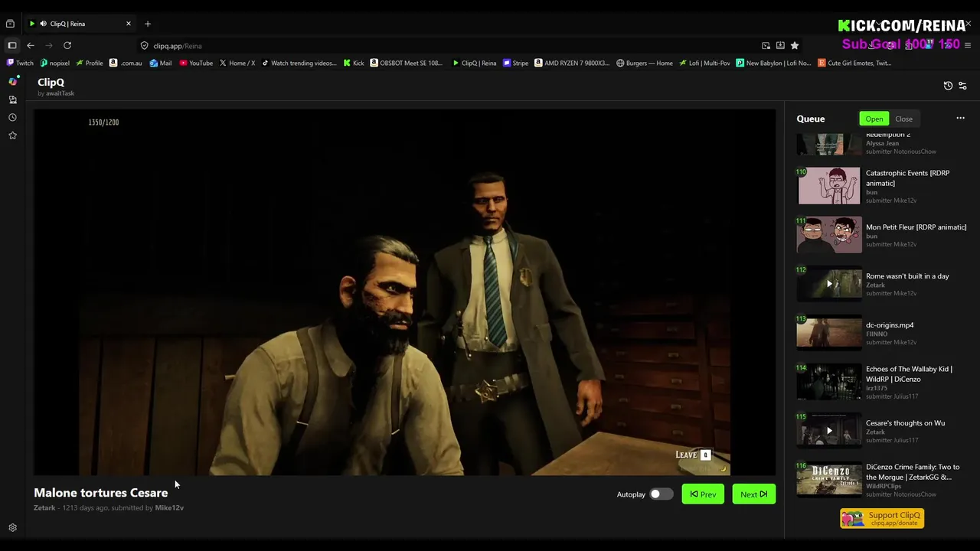Toggle the browser sidebar panel

pos(12,45)
